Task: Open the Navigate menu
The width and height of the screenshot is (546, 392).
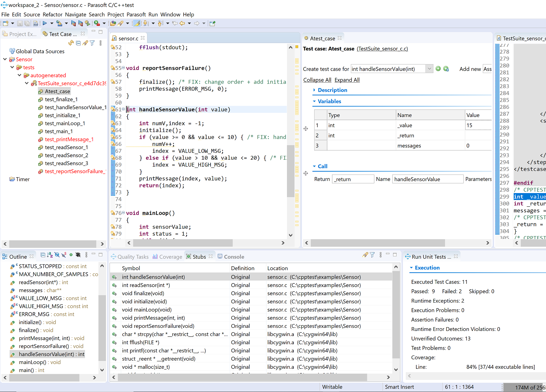Action: 76,14
